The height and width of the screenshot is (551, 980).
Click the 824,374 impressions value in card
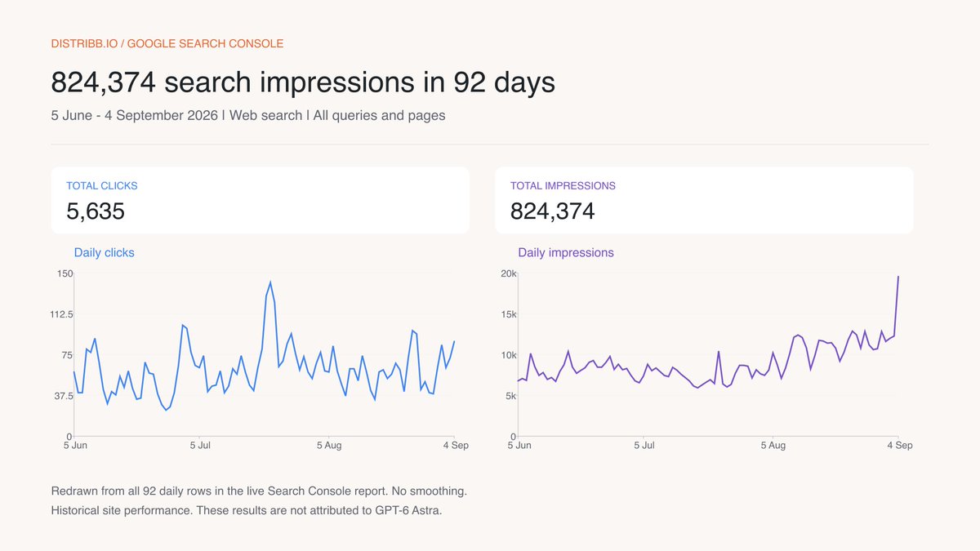click(553, 211)
